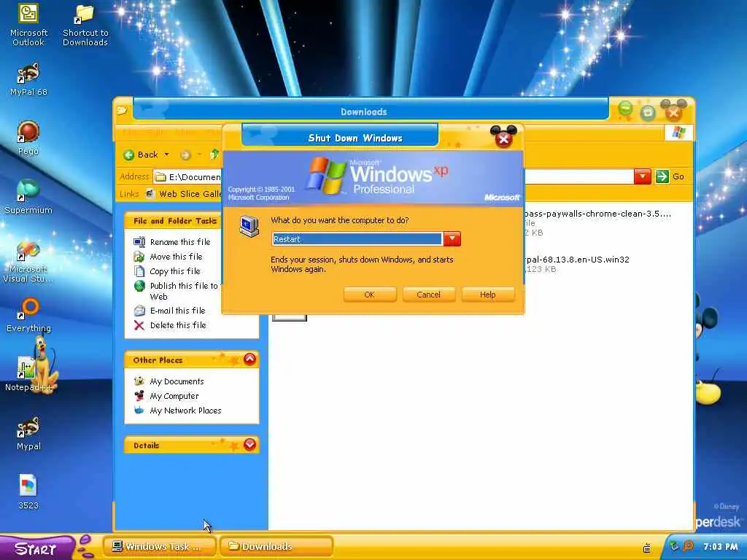Click the clock showing 7:03 PM
Viewport: 747px width, 560px height.
(720, 547)
